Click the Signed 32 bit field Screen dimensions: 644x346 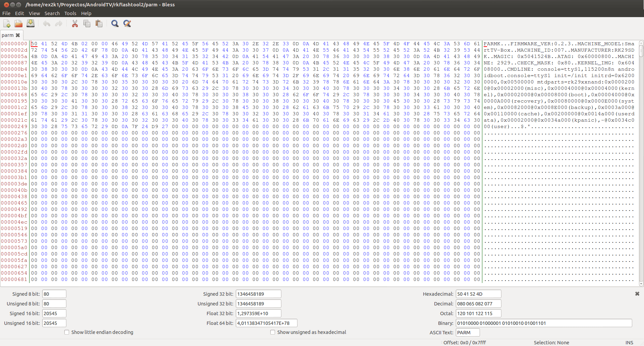[259, 294]
